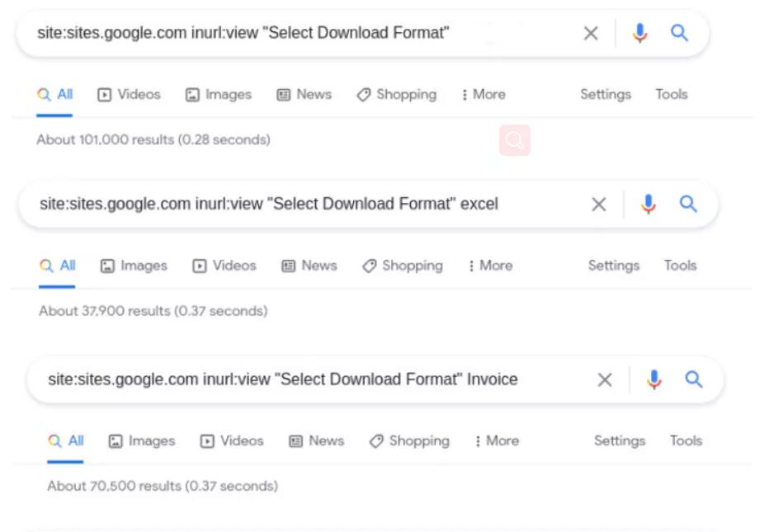This screenshot has width=769, height=532.
Task: Clear the first search query with X
Action: click(591, 33)
